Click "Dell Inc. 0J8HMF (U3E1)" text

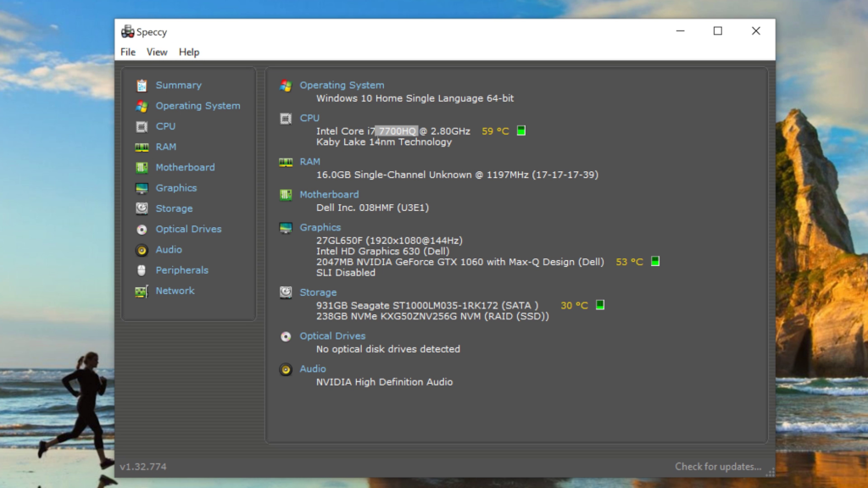pos(373,208)
